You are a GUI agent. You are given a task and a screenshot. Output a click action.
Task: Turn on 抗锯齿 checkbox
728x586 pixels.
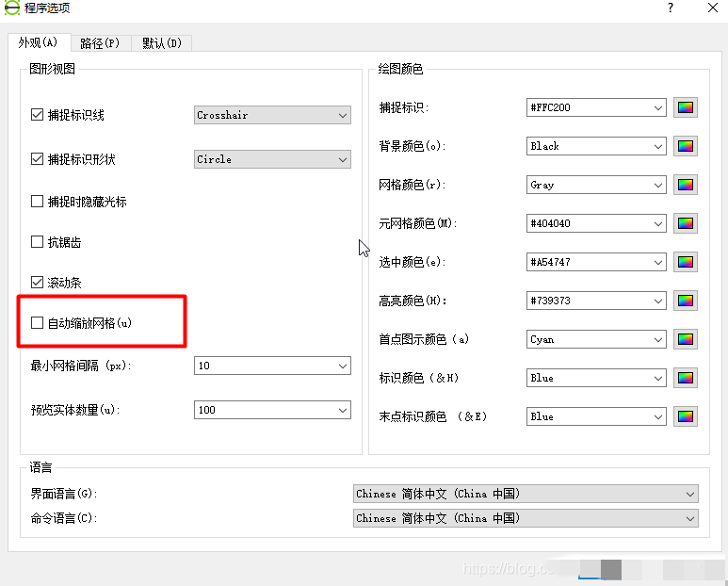coord(38,242)
